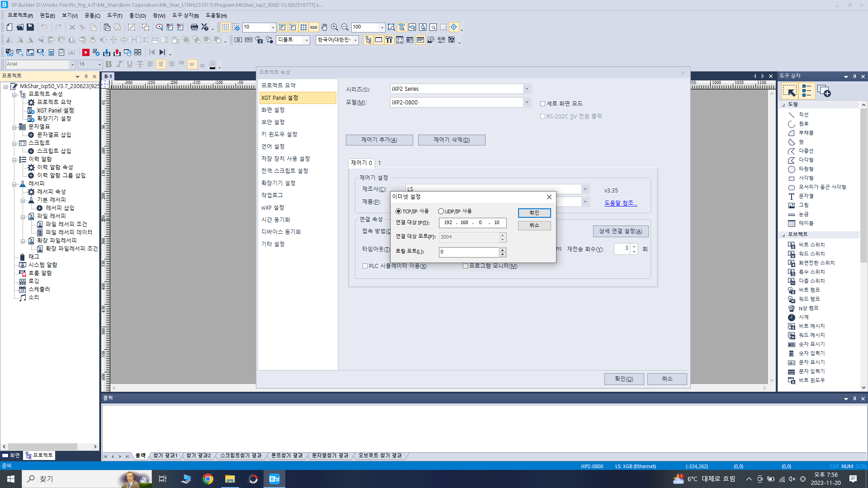The image size is (868, 488).
Task: Click the 로컬 포트 input field
Action: click(x=469, y=252)
